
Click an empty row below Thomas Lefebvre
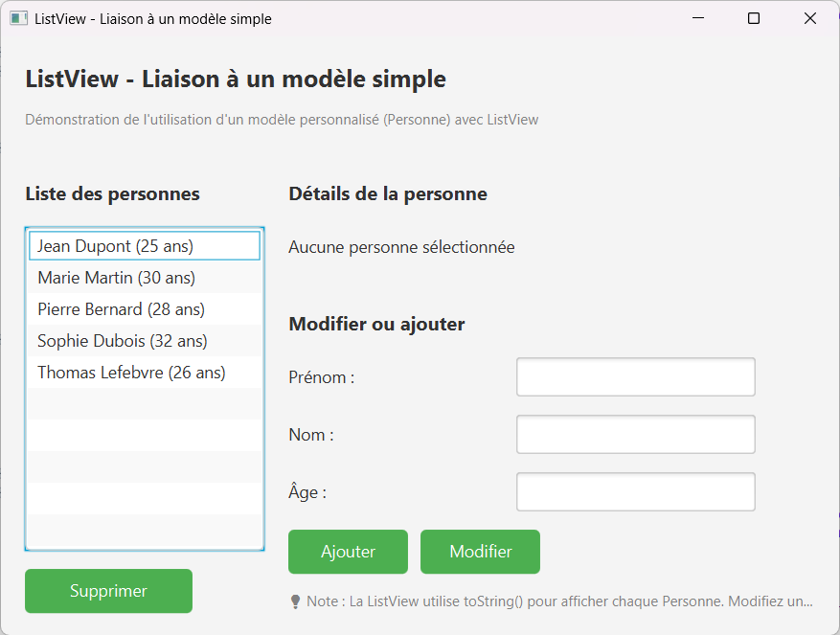click(144, 403)
